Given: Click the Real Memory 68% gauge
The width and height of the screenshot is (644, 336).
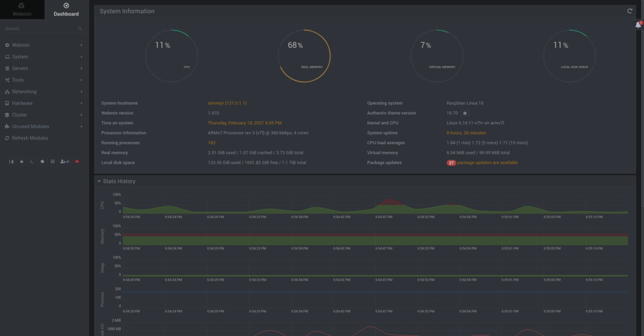Looking at the screenshot, I should [304, 56].
